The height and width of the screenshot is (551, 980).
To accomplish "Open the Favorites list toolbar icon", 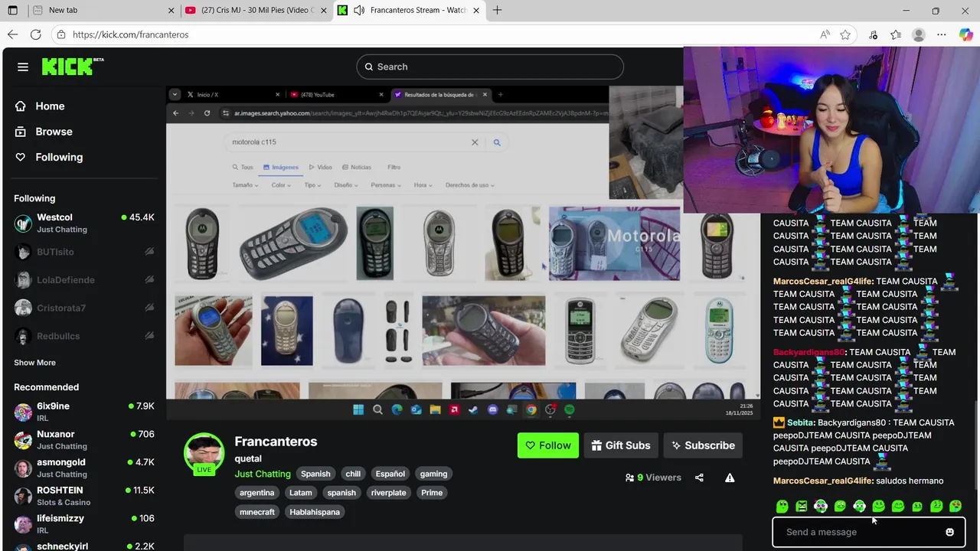I will pyautogui.click(x=896, y=34).
